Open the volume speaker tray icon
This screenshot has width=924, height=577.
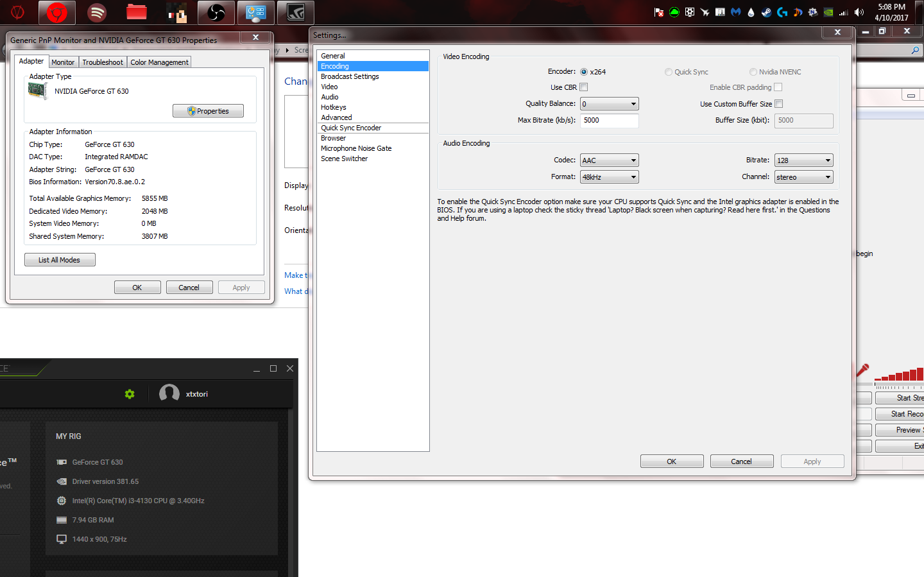point(859,12)
